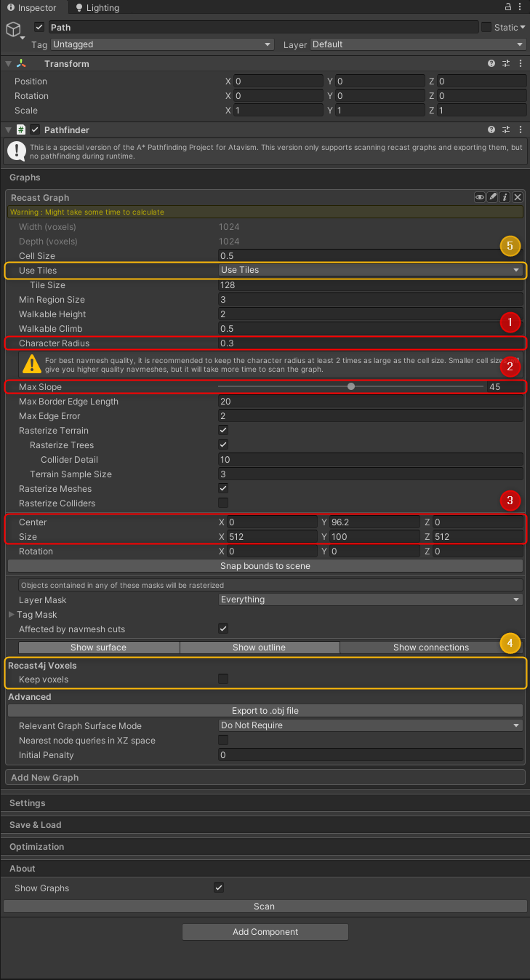Expand the Tag Mask foldout
Viewport: 530px width, 980px height.
click(x=11, y=615)
